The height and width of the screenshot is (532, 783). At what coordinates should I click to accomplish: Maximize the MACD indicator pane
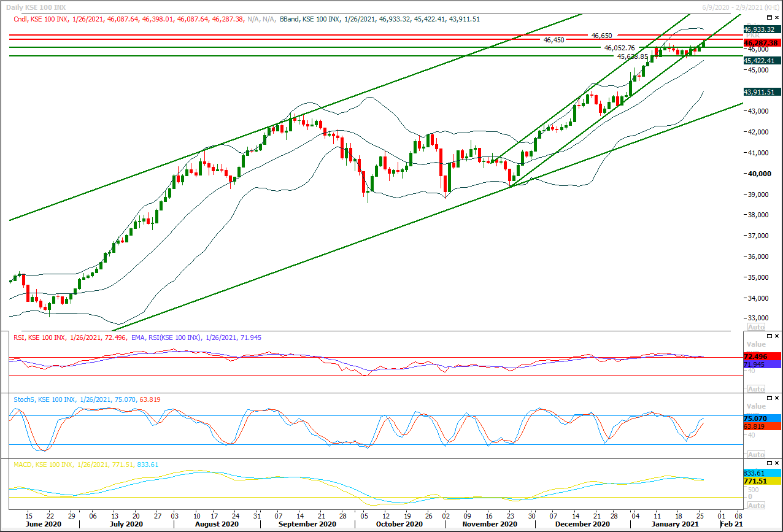pos(769,463)
